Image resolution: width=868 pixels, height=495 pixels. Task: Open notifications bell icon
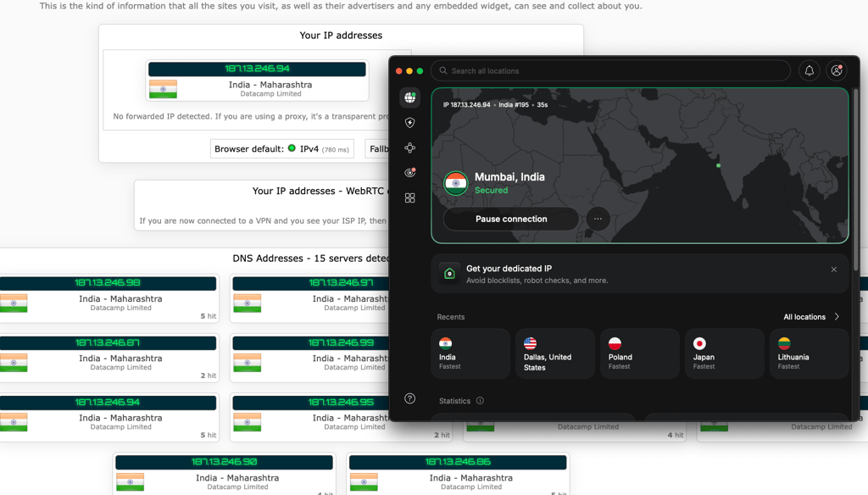810,71
